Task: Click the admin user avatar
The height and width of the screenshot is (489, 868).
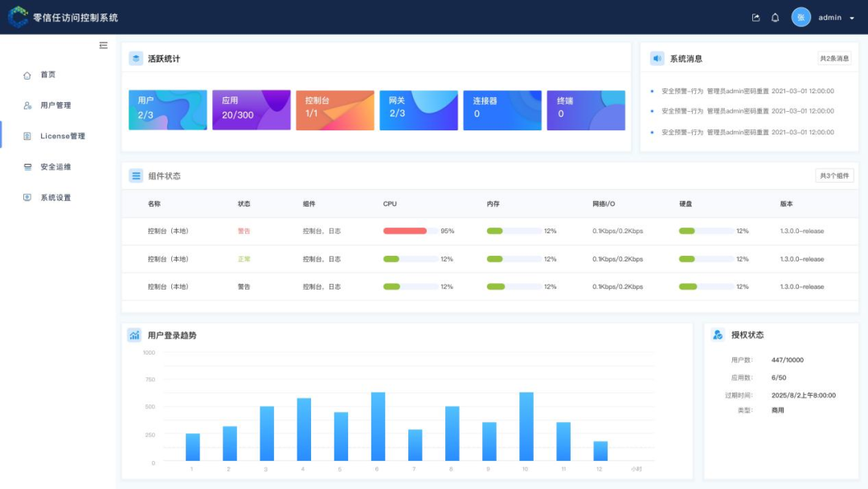Action: 800,17
